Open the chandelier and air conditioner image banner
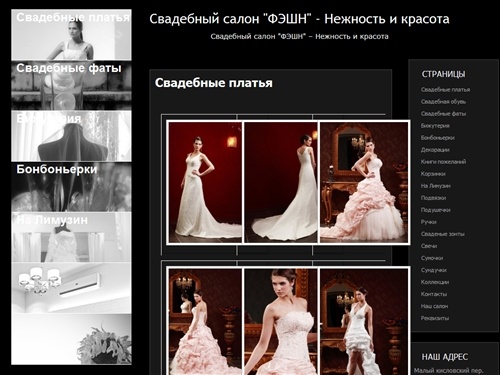Screen dimensions: 500x375 click(71, 288)
